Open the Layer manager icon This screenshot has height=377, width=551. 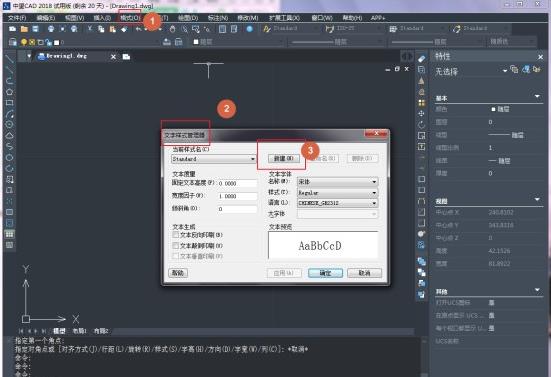pyautogui.click(x=13, y=42)
